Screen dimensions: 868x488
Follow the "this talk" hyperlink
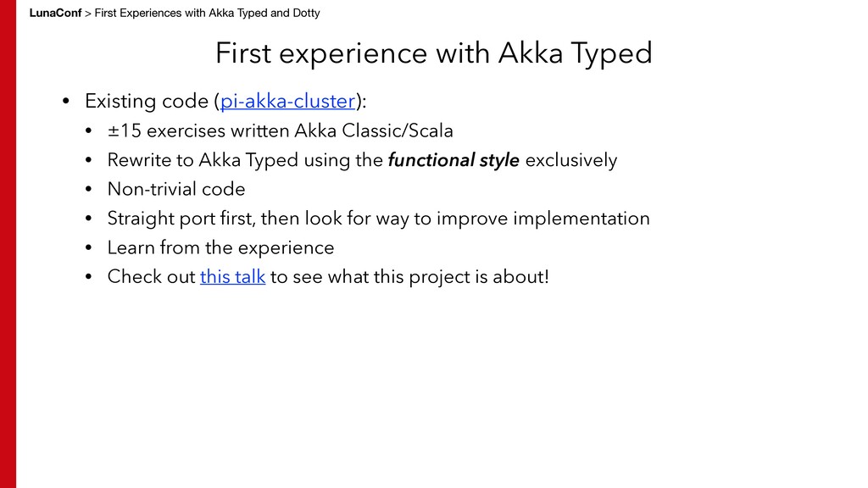[x=232, y=277]
